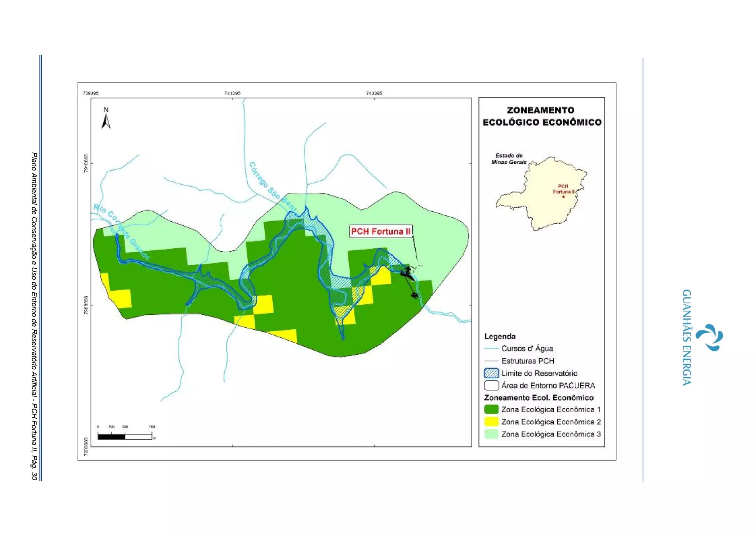756x535 pixels.
Task: Click the Zoneamento Ecológico Econômico title
Action: 542,116
